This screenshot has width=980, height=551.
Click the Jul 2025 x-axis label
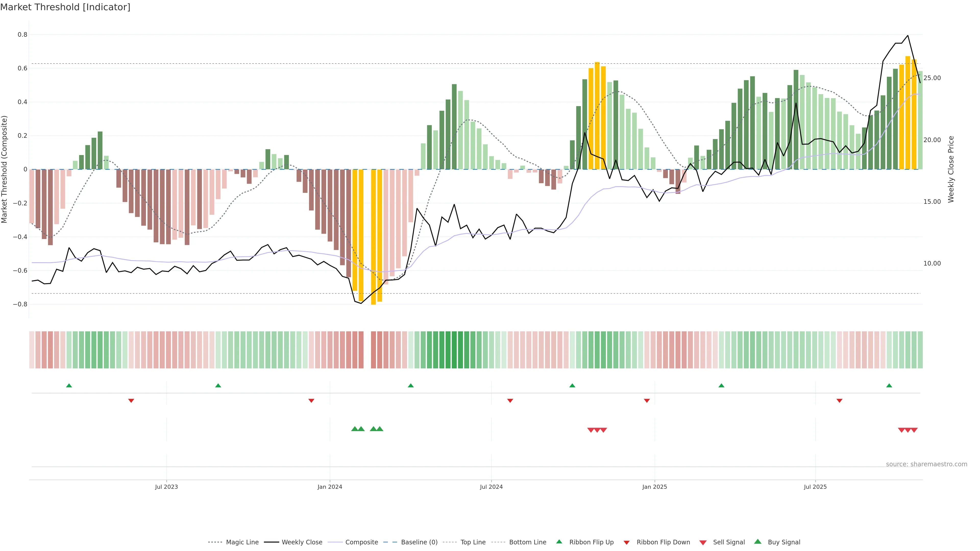815,487
